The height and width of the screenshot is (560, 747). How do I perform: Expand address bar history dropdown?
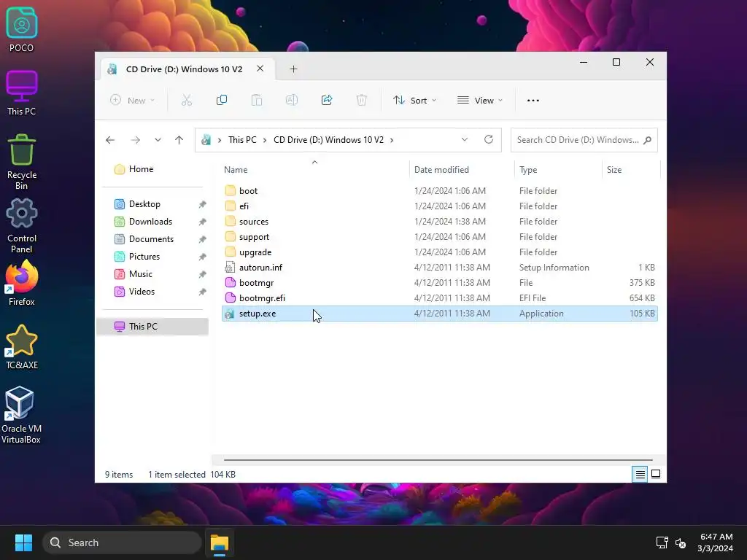[x=465, y=139]
